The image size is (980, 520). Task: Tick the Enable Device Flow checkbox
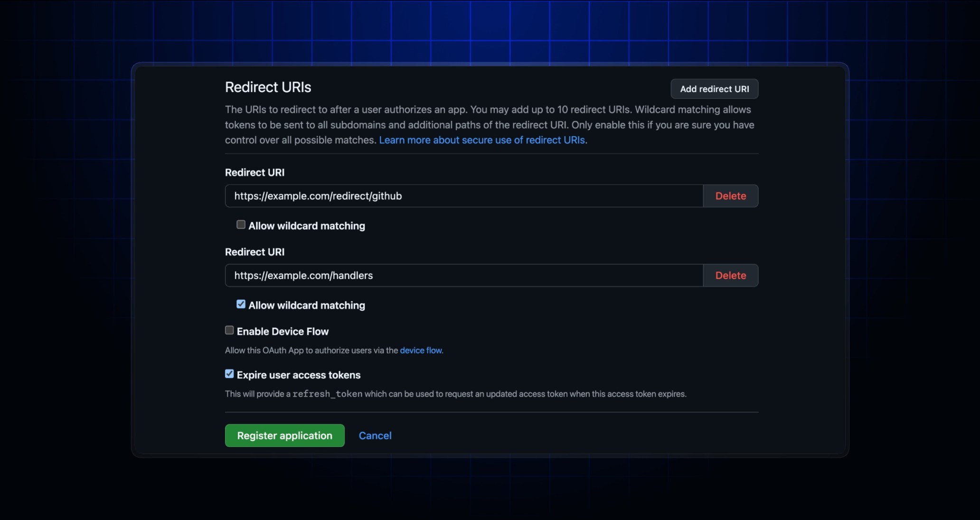click(x=229, y=330)
